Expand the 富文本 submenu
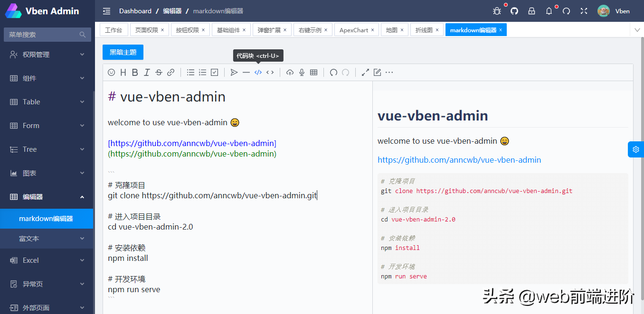The width and height of the screenshot is (644, 314). point(47,239)
